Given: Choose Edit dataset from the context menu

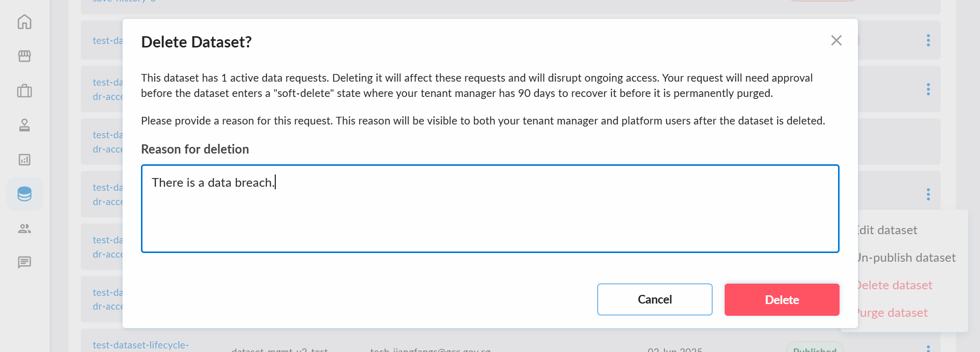Looking at the screenshot, I should point(888,230).
